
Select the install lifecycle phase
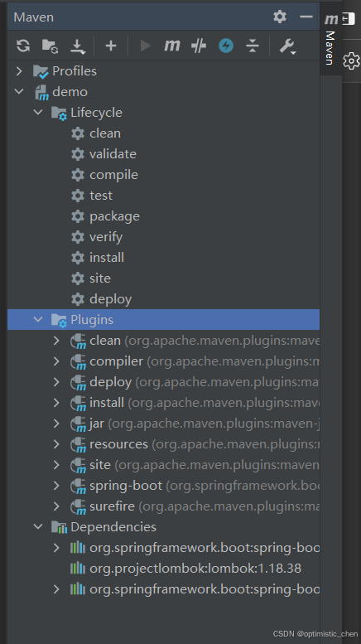tap(107, 258)
